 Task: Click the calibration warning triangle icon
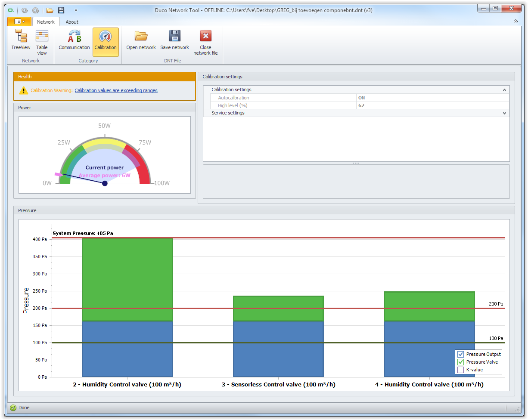(x=24, y=90)
